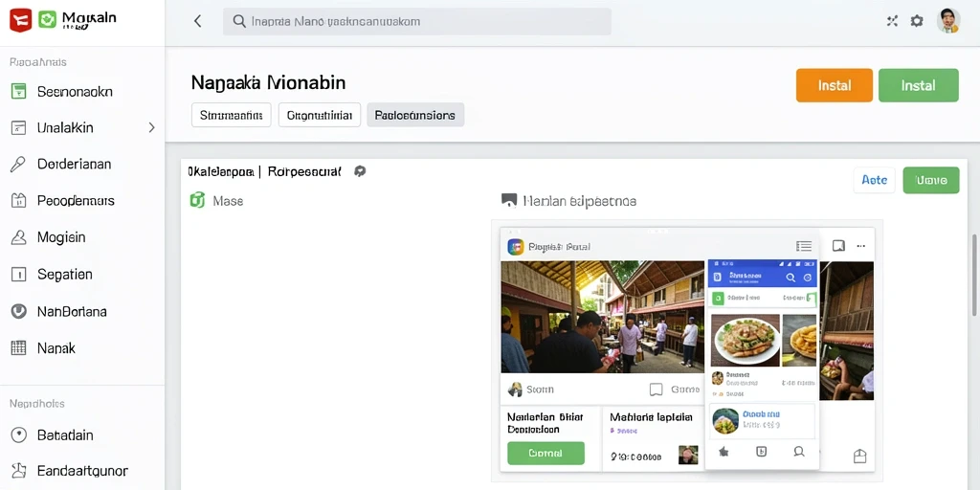Screen dimensions: 980x490
Task: Open the user avatar profile
Action: (x=948, y=21)
